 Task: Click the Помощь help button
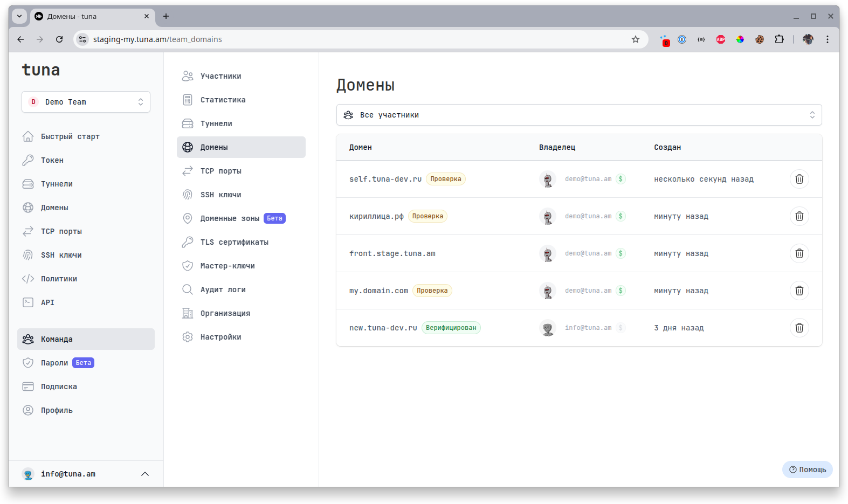click(x=807, y=470)
